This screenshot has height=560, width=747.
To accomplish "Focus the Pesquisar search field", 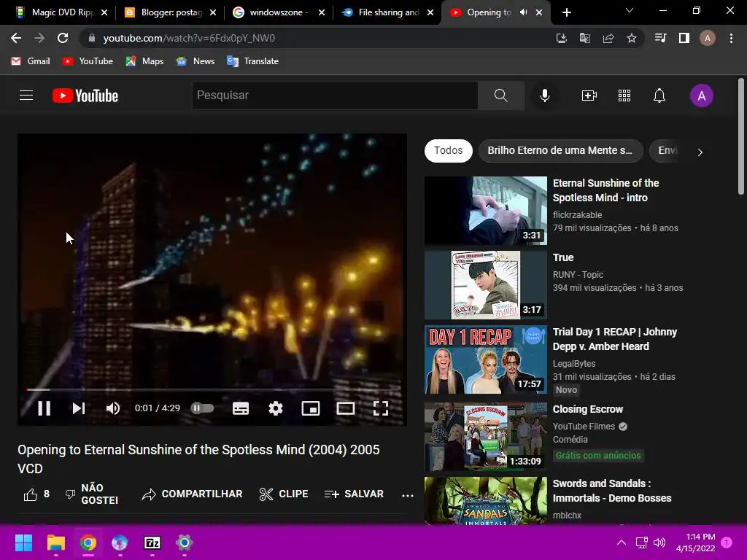I will point(335,96).
